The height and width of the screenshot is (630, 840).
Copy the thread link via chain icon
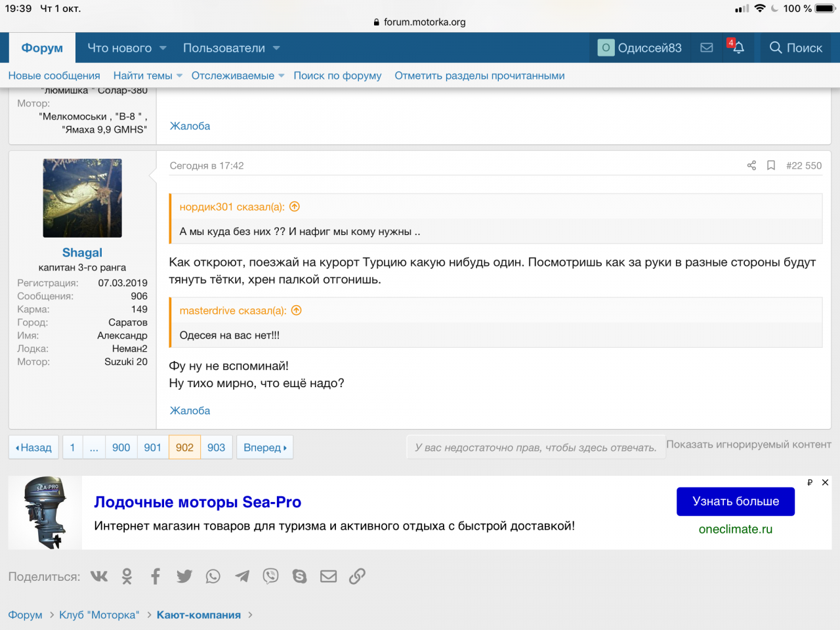(357, 576)
